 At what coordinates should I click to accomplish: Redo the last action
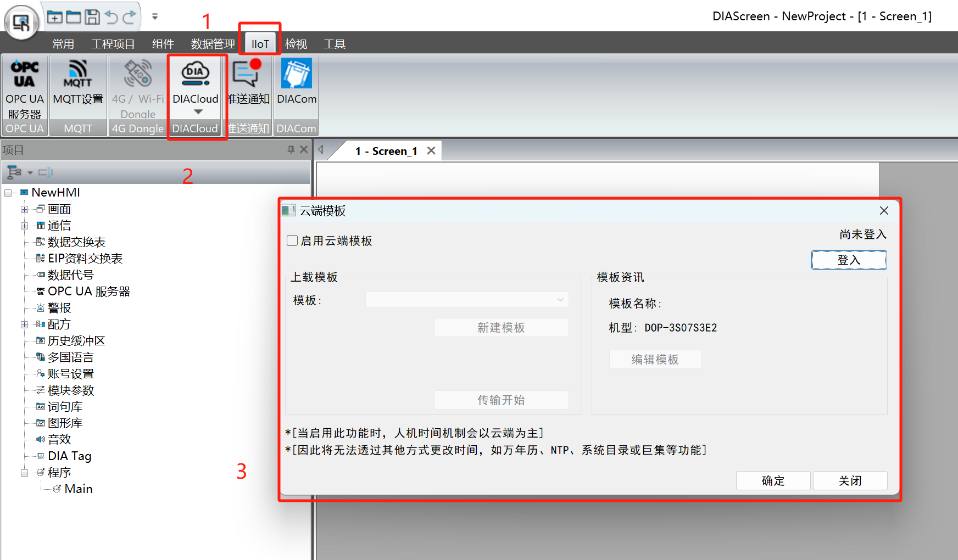[130, 17]
